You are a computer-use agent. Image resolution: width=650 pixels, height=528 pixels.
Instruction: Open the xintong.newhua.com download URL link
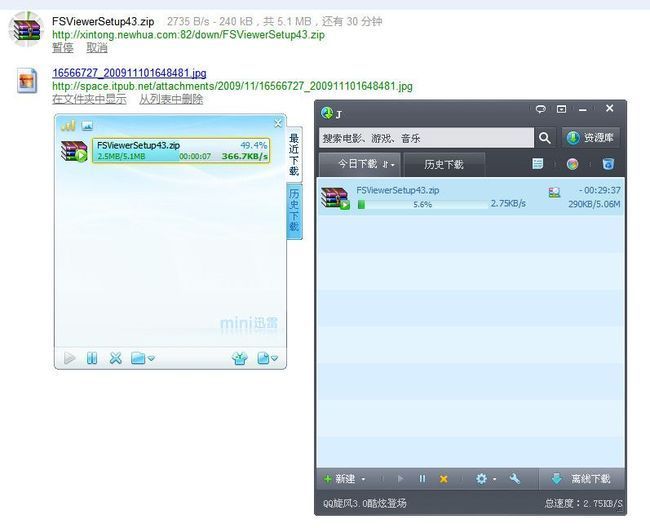point(188,34)
